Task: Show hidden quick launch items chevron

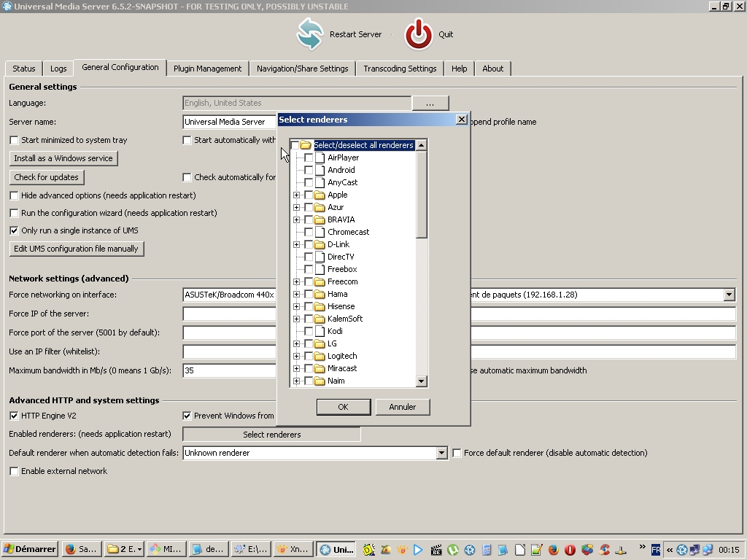Action: point(642,547)
